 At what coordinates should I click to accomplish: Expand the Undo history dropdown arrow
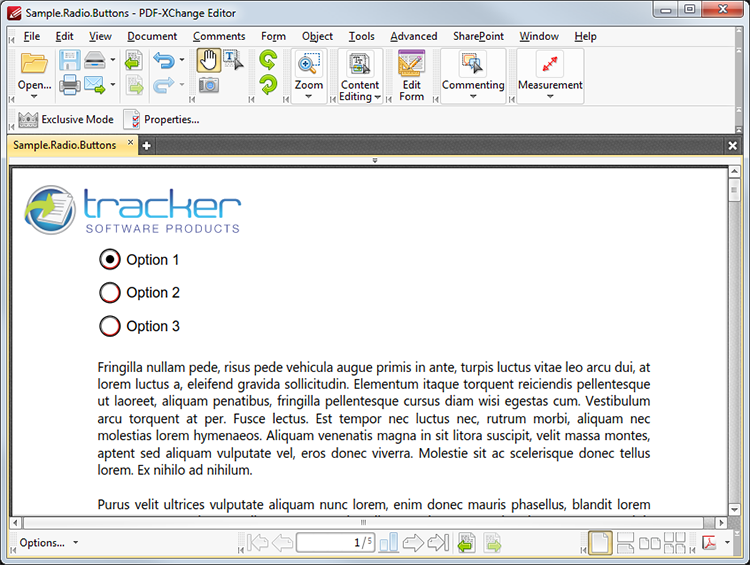click(182, 60)
